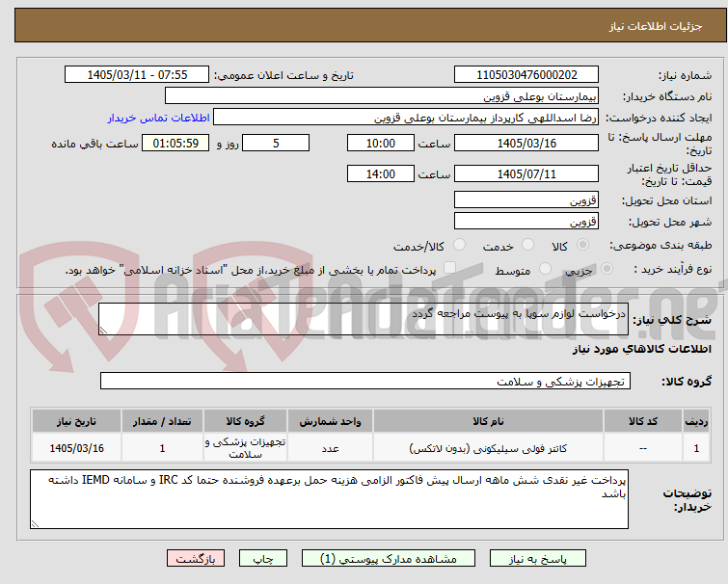Select the 'خدمت' category radio button

[527, 245]
